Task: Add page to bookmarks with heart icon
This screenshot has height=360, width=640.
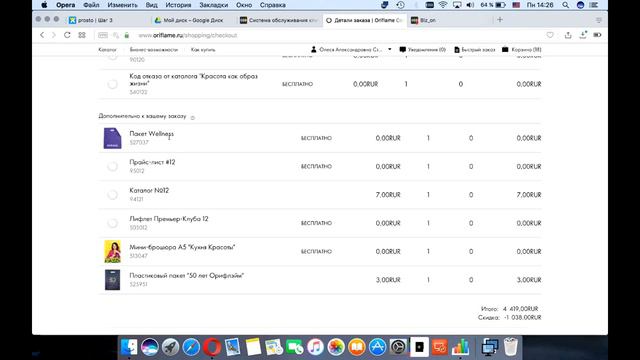Action: pyautogui.click(x=550, y=35)
